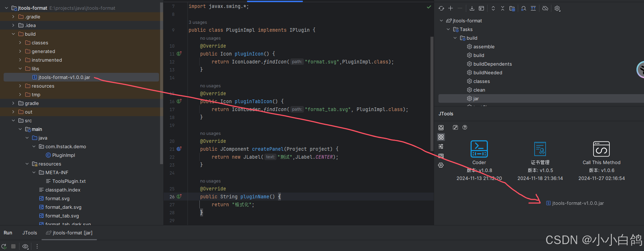Image resolution: width=644 pixels, height=251 pixels.
Task: Expand the .gradle folder
Action: 13,17
